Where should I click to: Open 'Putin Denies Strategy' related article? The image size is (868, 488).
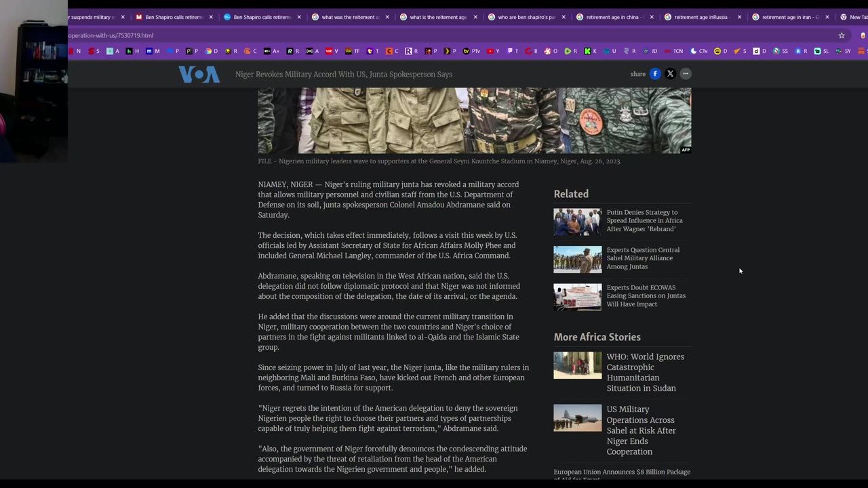(645, 220)
